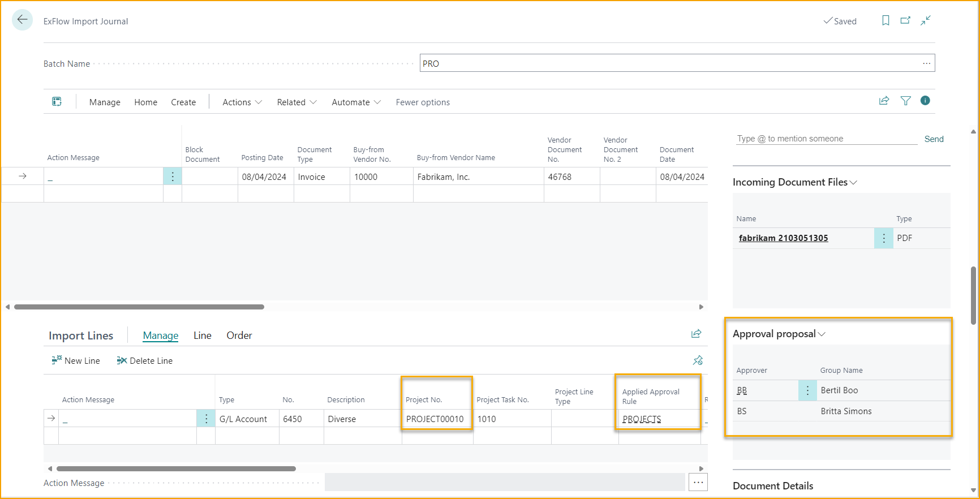
Task: Click the mention someone text field
Action: tap(826, 139)
